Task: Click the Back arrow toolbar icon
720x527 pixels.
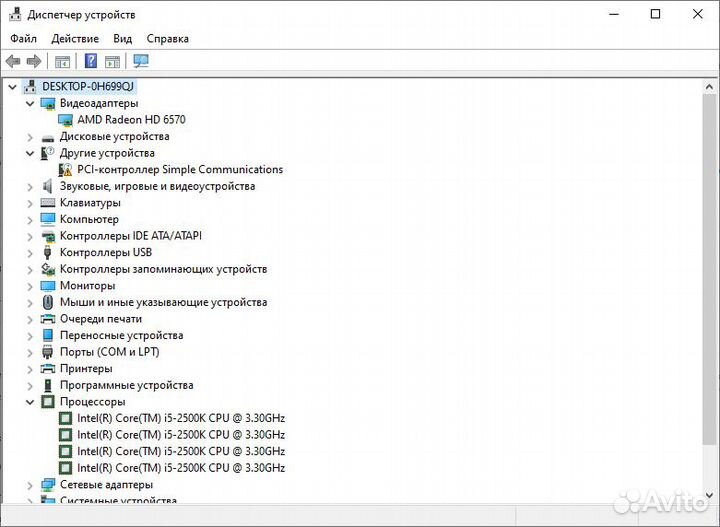Action: (13, 61)
